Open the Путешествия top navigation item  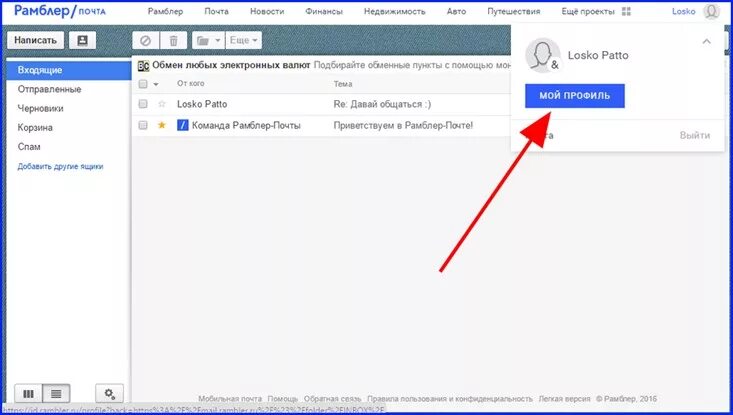tap(514, 11)
